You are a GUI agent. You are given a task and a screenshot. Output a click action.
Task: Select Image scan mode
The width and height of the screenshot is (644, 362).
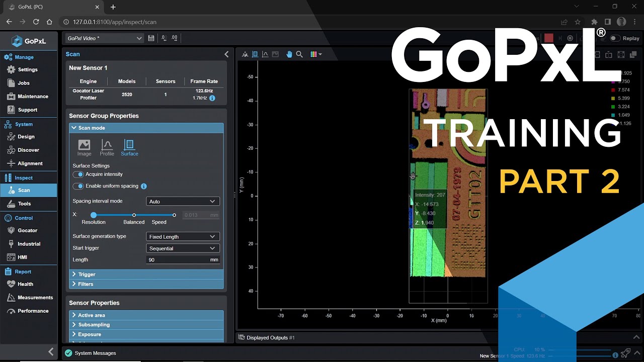click(84, 148)
